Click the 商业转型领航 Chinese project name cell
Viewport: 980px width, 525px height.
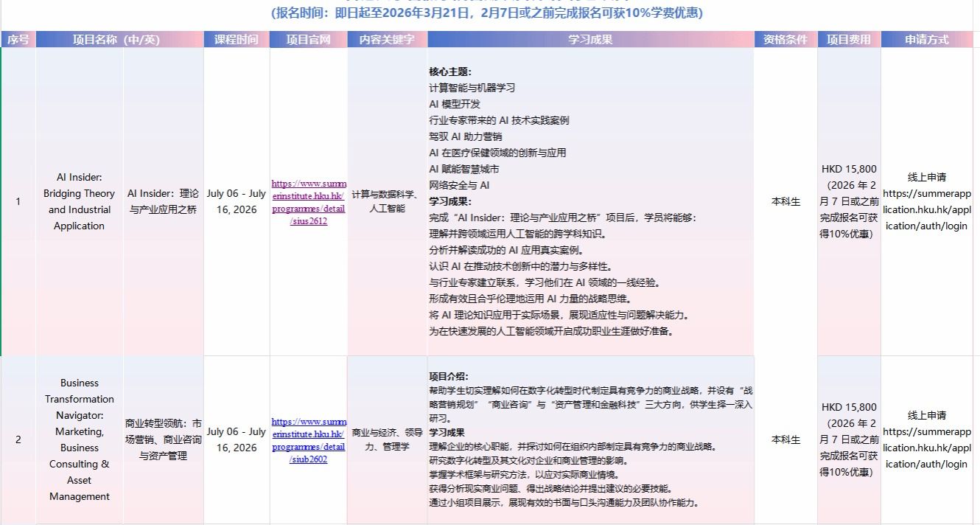pyautogui.click(x=163, y=440)
